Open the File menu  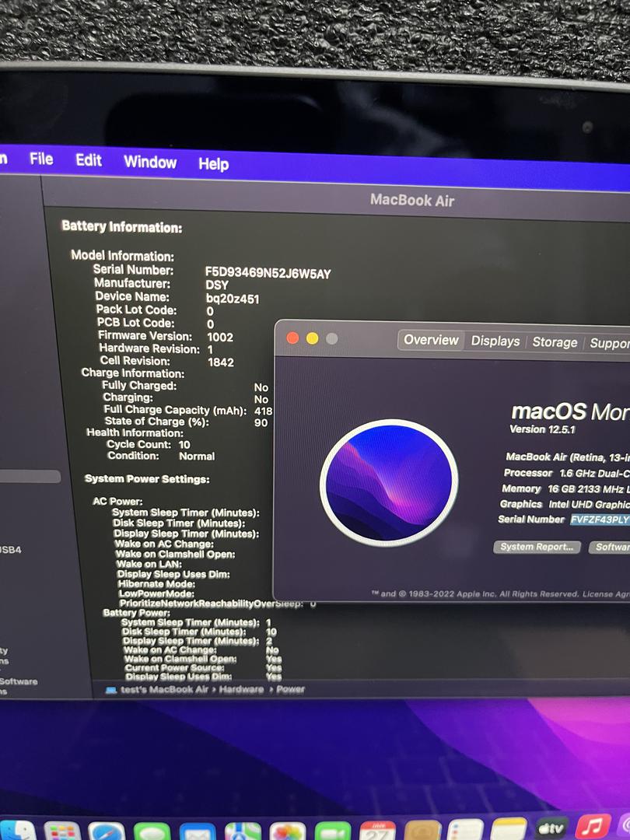(x=41, y=159)
